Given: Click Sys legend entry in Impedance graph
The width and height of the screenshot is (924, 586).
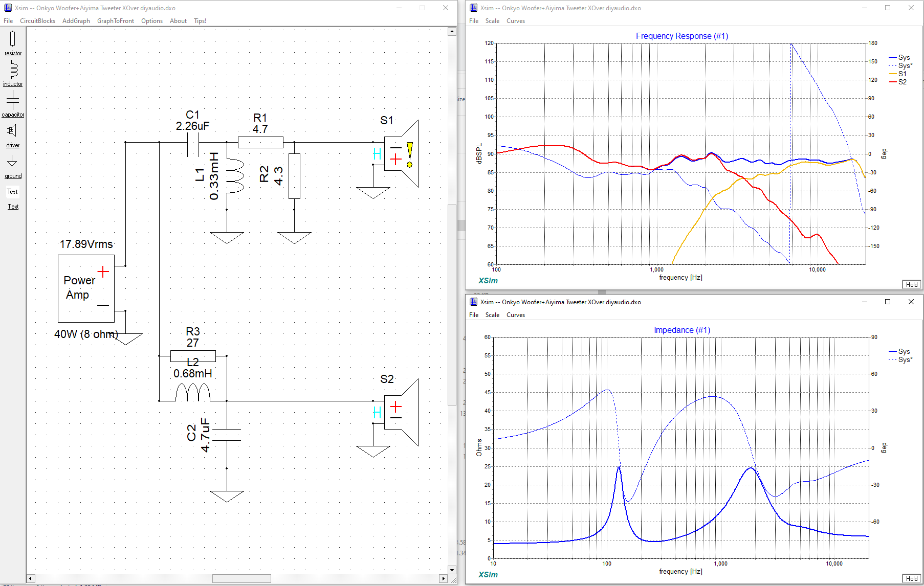Looking at the screenshot, I should 900,351.
